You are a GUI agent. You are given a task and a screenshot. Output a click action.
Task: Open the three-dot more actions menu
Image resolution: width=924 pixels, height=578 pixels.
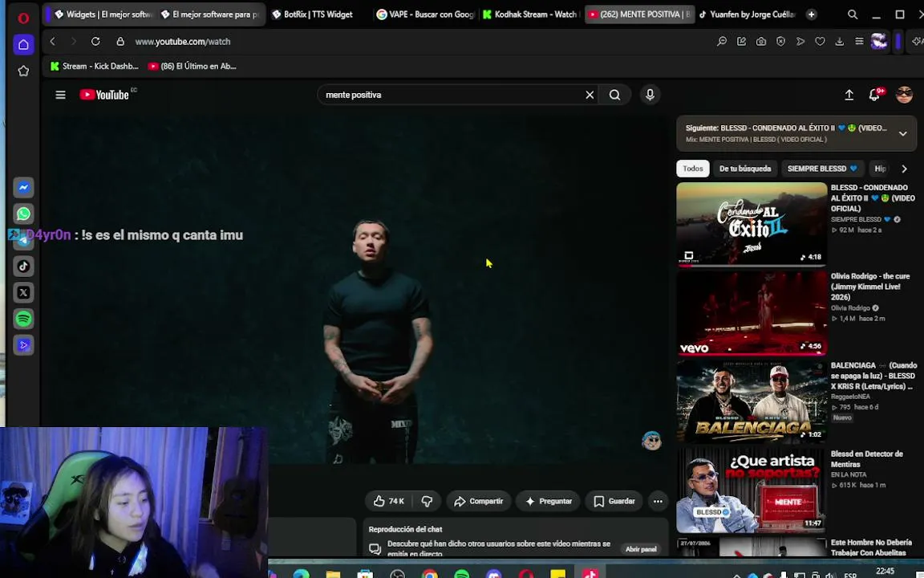[x=658, y=501]
